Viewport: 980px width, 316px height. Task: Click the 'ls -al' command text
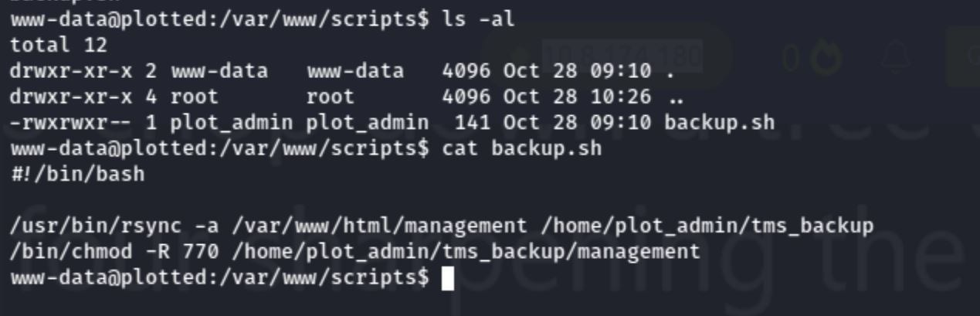point(479,19)
